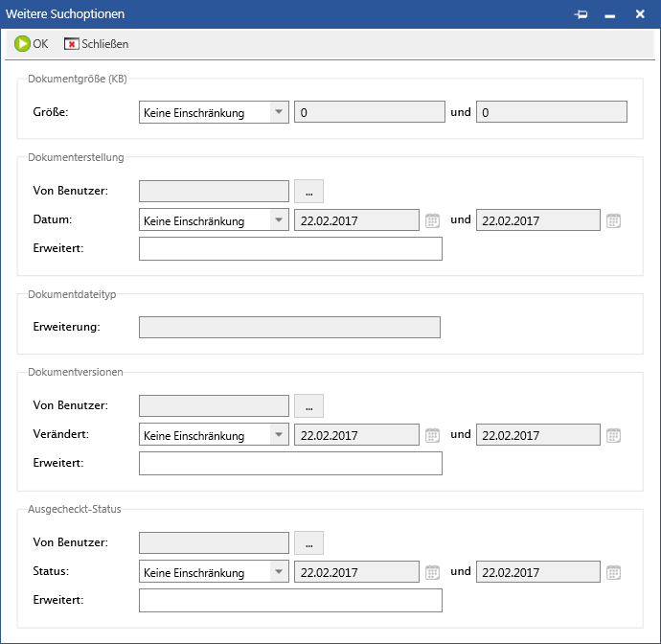Open calendar for Ausgecheckt-Status end date
This screenshot has height=644, width=661.
point(613,572)
